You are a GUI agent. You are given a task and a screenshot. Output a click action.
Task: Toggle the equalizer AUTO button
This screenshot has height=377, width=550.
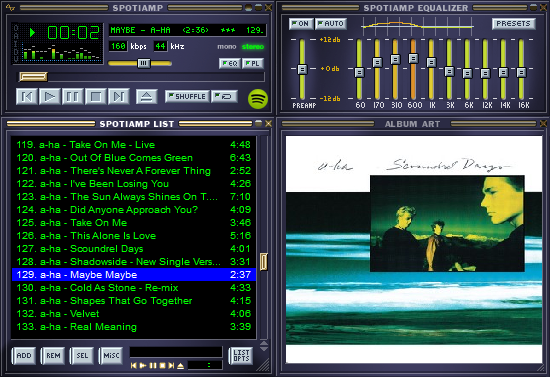pyautogui.click(x=331, y=23)
